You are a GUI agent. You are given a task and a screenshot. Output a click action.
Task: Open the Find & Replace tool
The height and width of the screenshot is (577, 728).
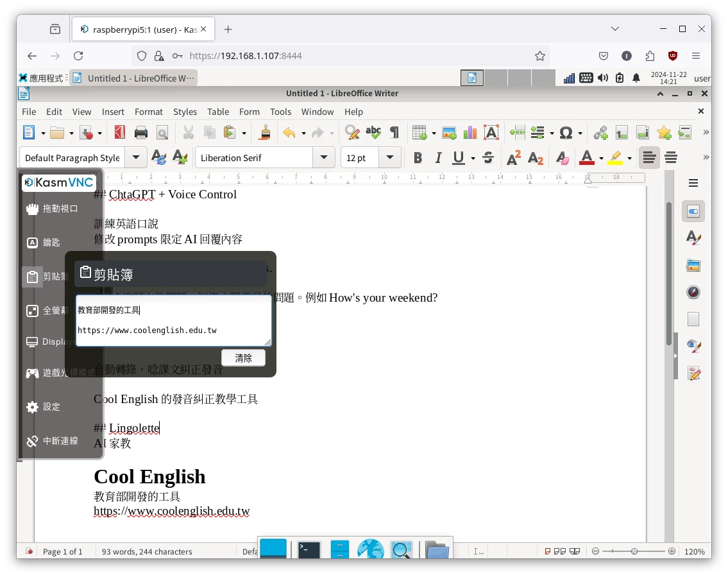(x=351, y=133)
